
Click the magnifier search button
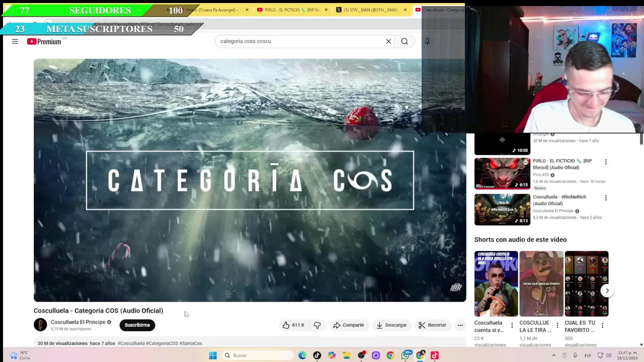pyautogui.click(x=405, y=41)
